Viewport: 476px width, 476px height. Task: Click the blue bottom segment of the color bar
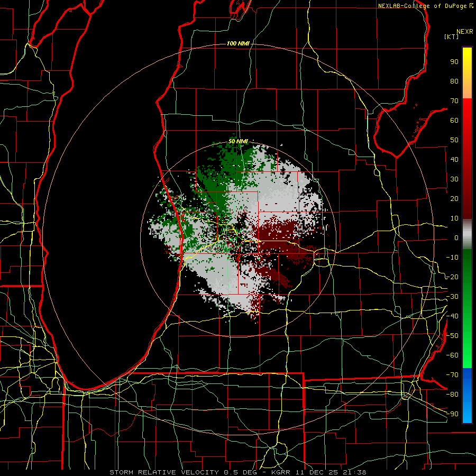[467, 396]
